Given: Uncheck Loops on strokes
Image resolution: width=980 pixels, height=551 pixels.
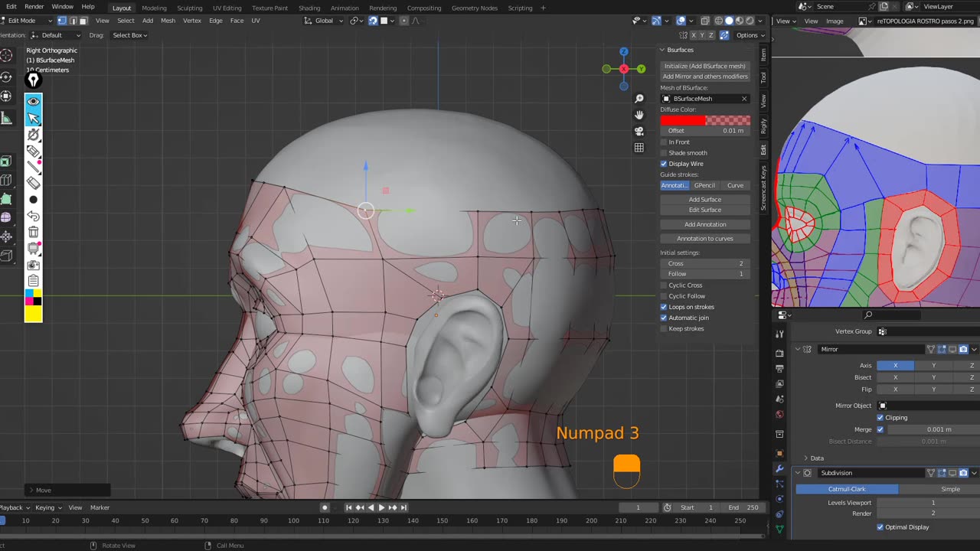Looking at the screenshot, I should [x=664, y=307].
